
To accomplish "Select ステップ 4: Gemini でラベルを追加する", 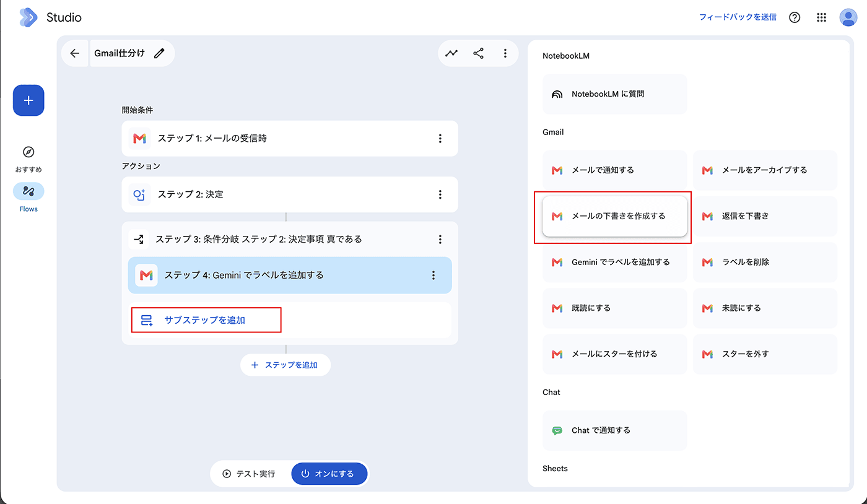I will (x=290, y=275).
